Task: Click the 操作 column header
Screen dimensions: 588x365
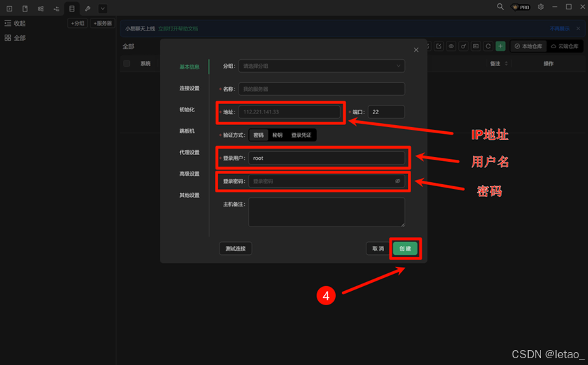Action: (x=549, y=63)
